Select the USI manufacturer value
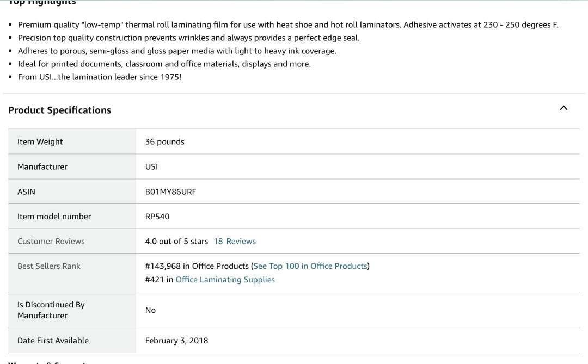588x364 pixels. [151, 166]
